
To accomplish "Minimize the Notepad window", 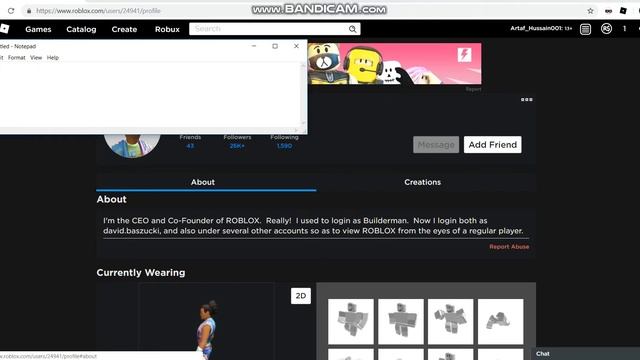I will click(254, 46).
